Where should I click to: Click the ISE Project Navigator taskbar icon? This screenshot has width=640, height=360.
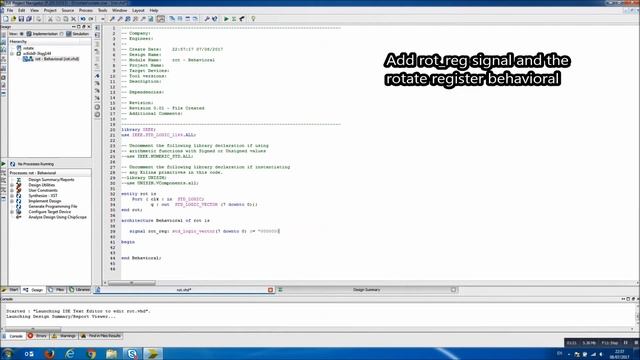coord(153,353)
